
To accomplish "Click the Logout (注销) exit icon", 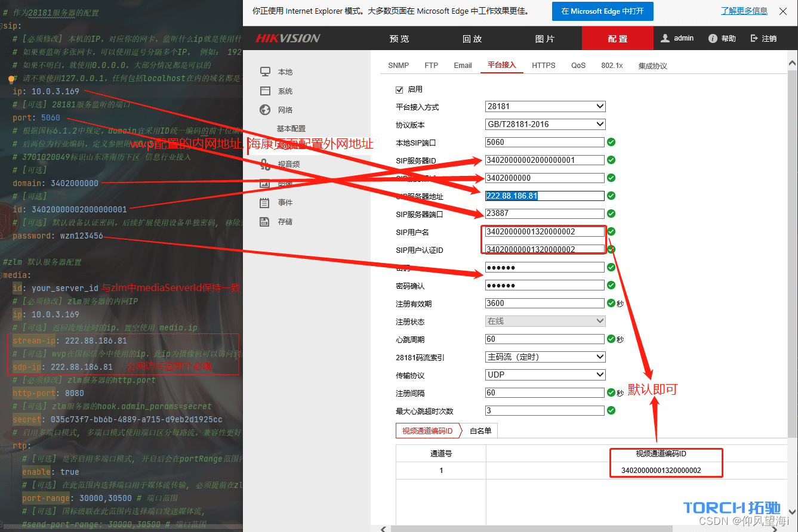I will [x=754, y=38].
